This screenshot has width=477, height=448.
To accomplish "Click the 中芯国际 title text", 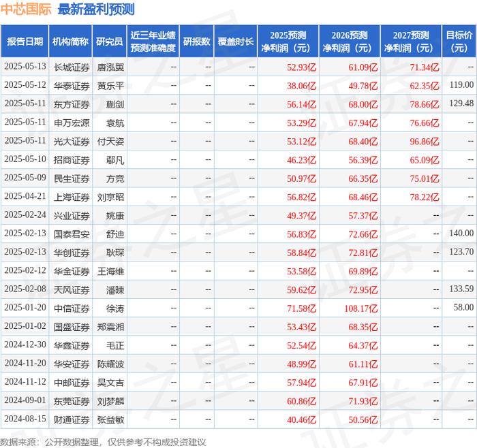I will tap(26, 10).
